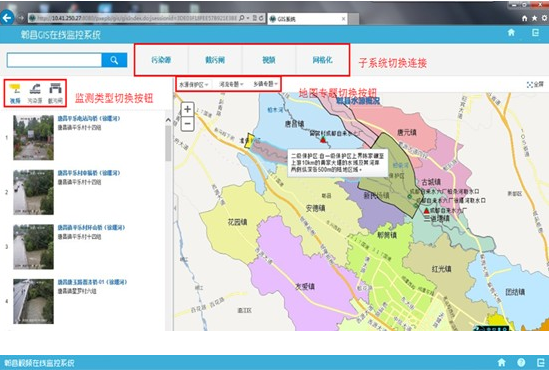Click the red triangle marker 成都自来水六厂
Viewport: 549px width, 370px height.
click(x=426, y=211)
